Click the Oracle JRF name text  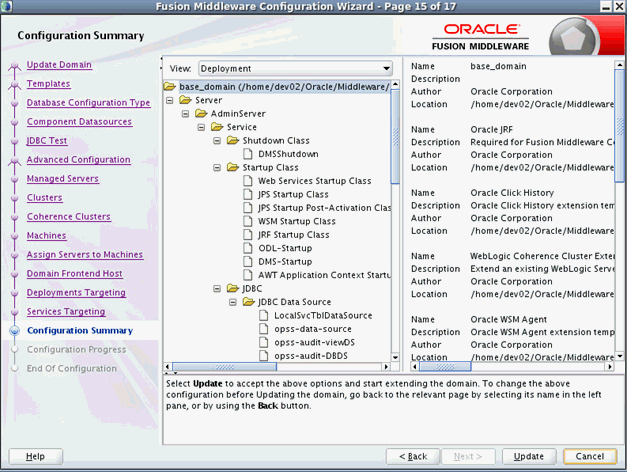[x=491, y=130]
